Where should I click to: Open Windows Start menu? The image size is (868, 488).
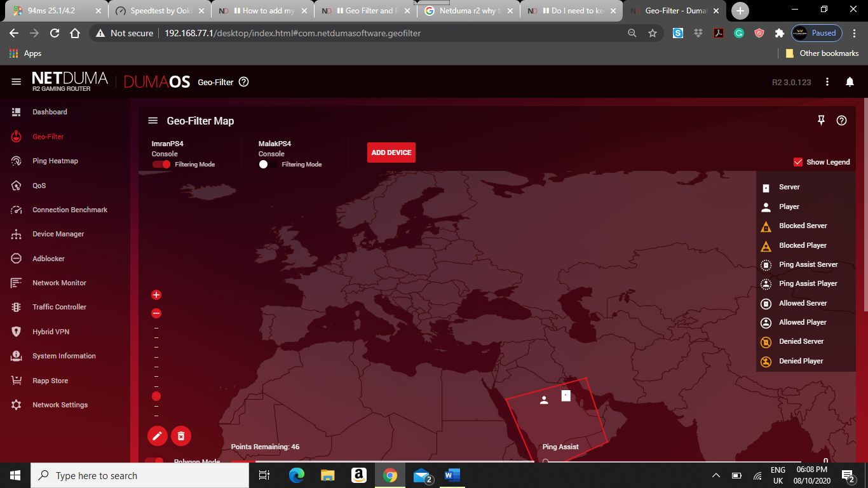pos(15,475)
